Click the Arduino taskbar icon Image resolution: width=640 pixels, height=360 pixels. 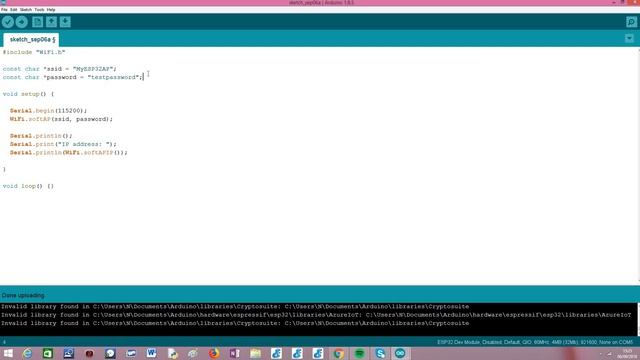click(400, 353)
